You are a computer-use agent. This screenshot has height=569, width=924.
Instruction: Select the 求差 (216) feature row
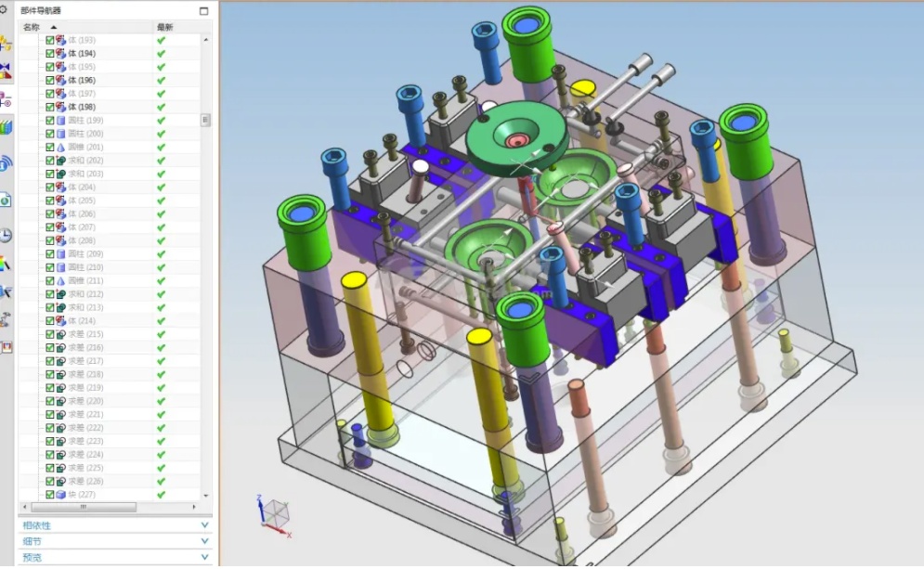point(111,347)
